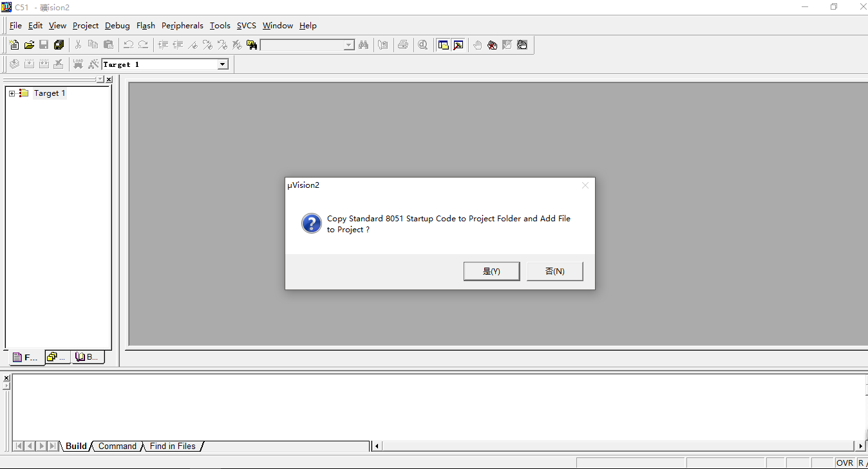
Task: Click the LOAD download to flash icon
Action: 78,64
